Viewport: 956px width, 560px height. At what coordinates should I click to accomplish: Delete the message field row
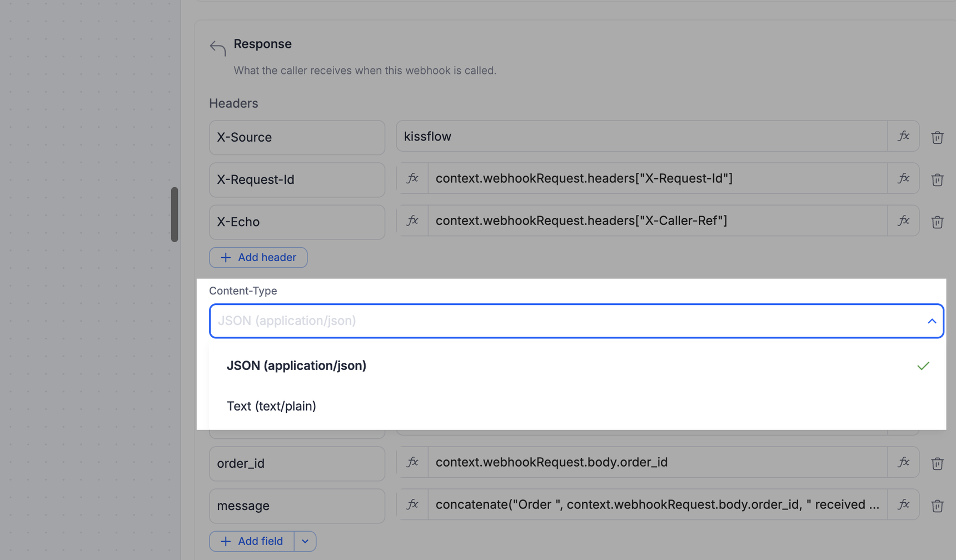pos(937,506)
